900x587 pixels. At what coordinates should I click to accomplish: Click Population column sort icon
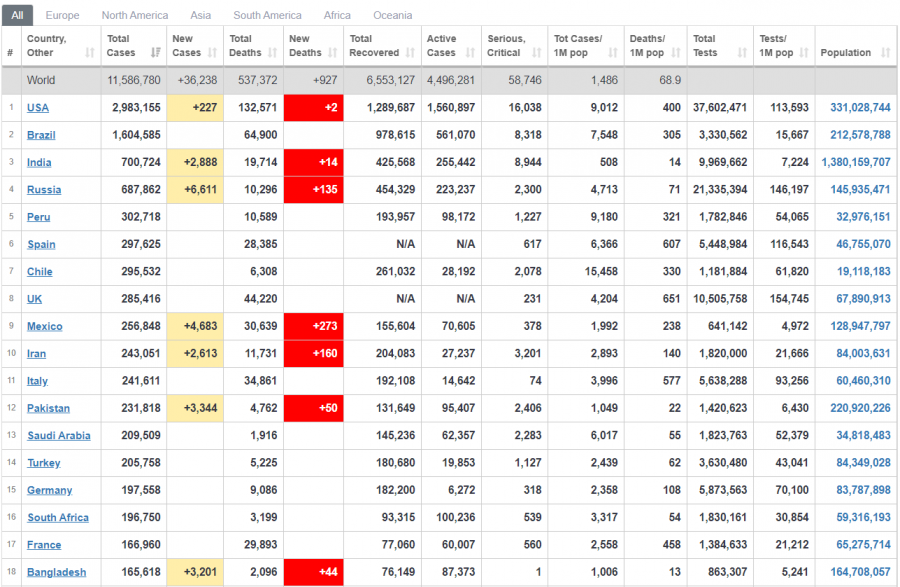click(885, 53)
